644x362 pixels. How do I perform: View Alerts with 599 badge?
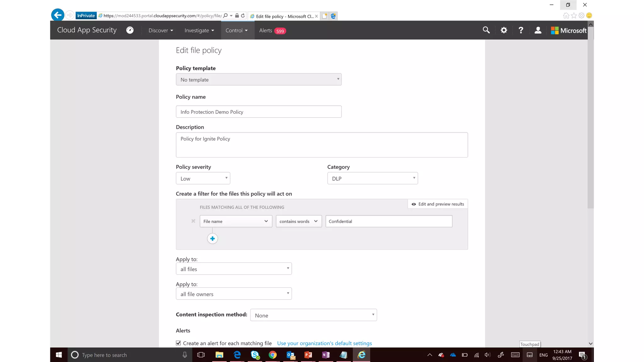[x=272, y=30]
